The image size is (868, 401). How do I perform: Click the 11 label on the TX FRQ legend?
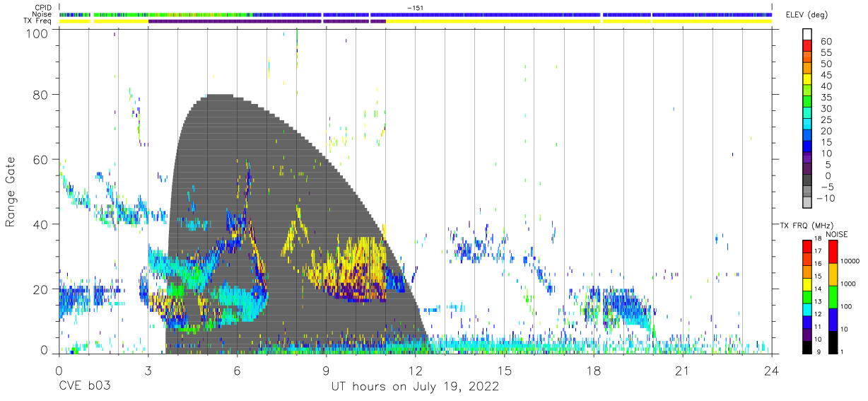point(819,327)
